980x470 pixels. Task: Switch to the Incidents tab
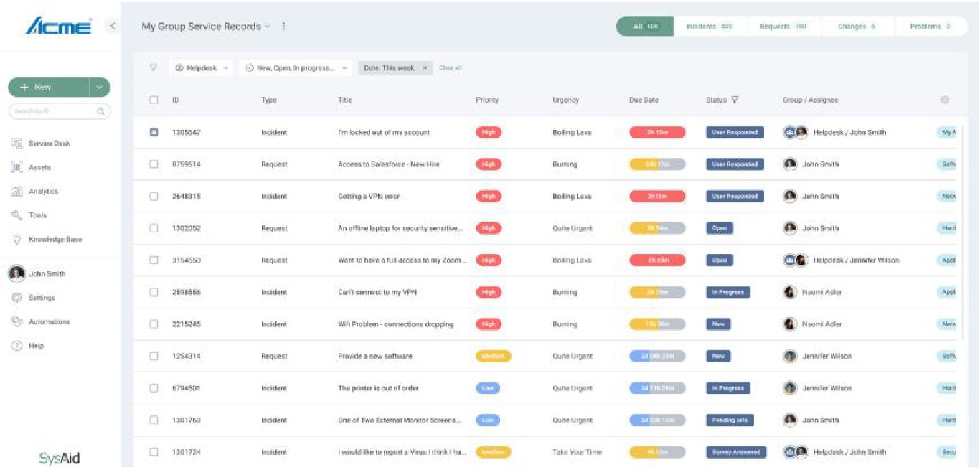click(x=710, y=27)
